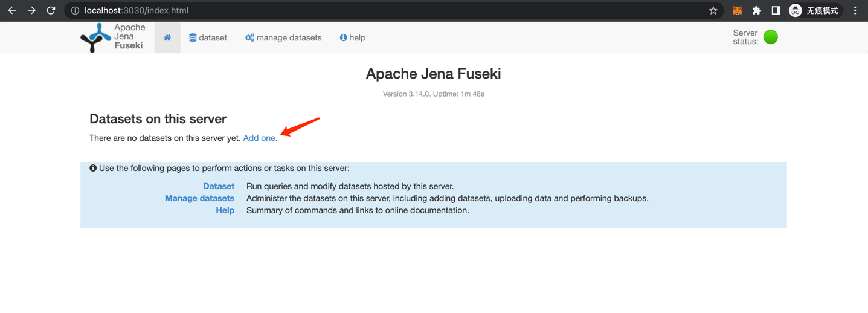This screenshot has width=868, height=313.
Task: Click the browser forward arrow
Action: pyautogui.click(x=31, y=10)
